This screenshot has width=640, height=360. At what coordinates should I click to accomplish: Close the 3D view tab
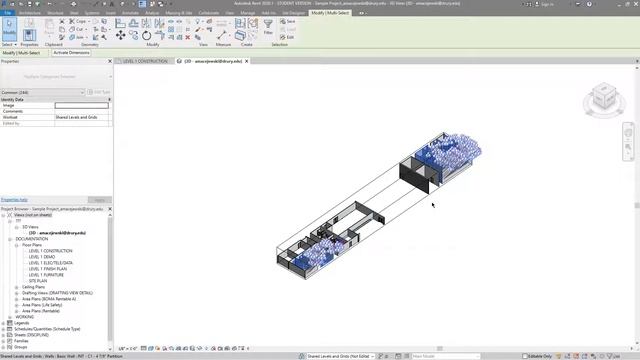(x=247, y=61)
